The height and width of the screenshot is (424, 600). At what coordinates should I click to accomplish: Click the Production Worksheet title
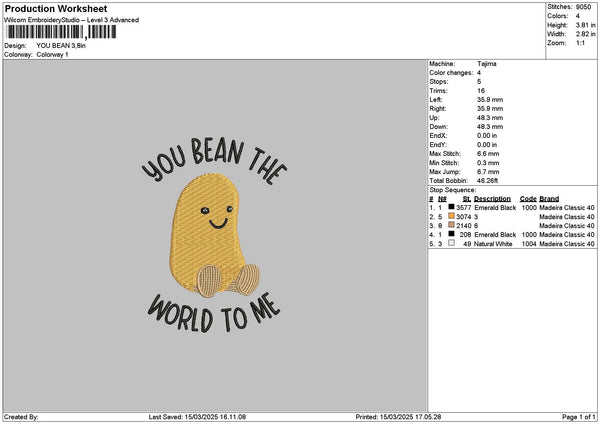tap(56, 8)
